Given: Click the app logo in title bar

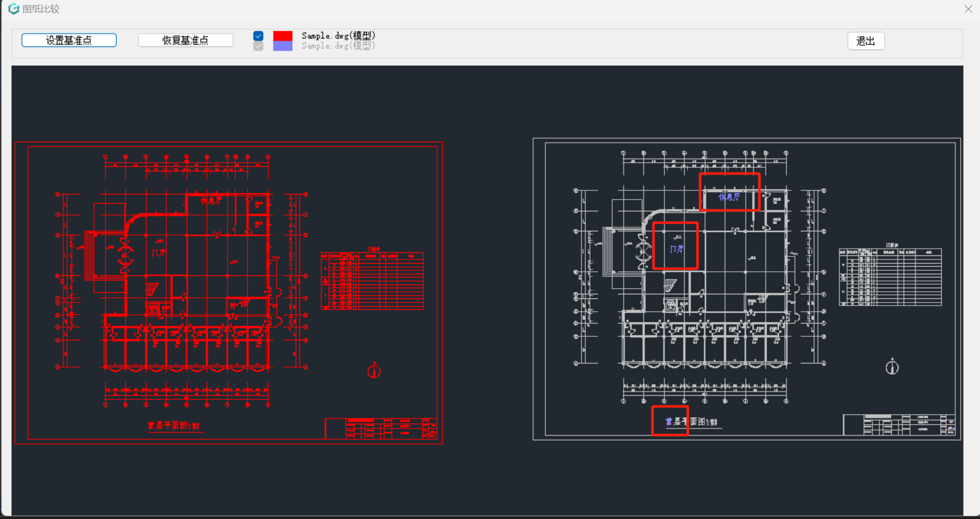Looking at the screenshot, I should point(14,9).
